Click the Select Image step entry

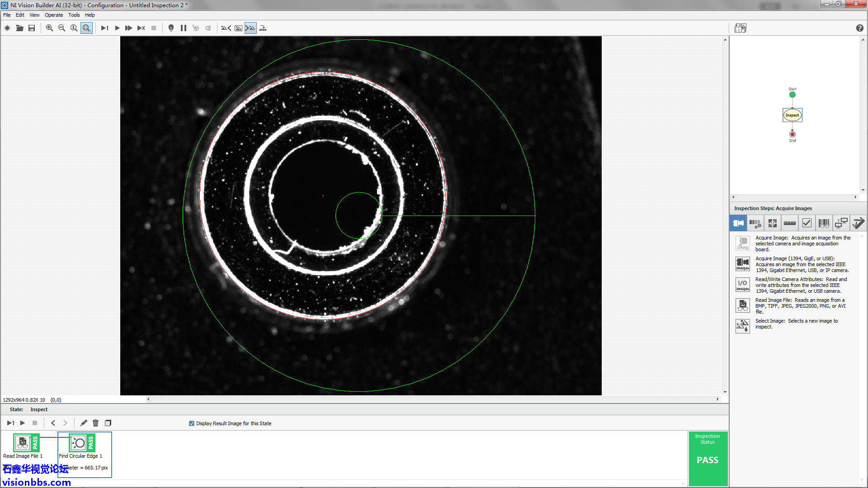coord(796,324)
